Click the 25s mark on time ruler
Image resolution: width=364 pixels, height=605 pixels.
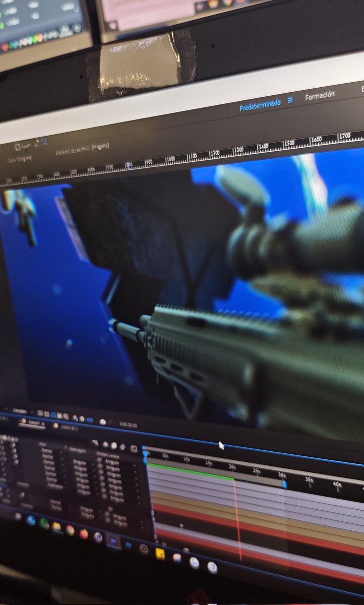click(x=256, y=471)
